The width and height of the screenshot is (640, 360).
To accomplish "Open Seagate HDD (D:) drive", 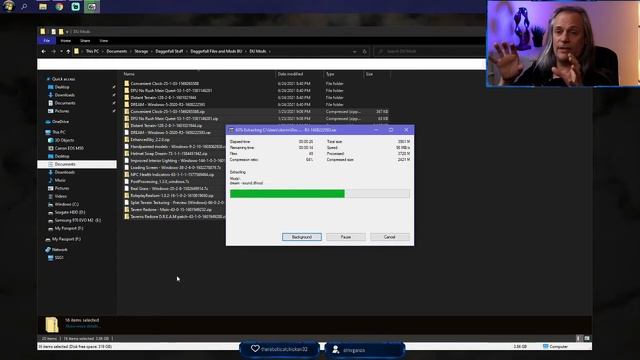I will [x=70, y=212].
